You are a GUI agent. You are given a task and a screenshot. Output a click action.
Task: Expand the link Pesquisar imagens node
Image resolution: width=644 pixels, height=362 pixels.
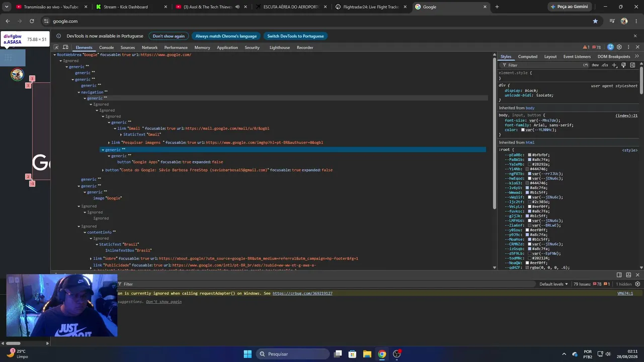pos(109,143)
